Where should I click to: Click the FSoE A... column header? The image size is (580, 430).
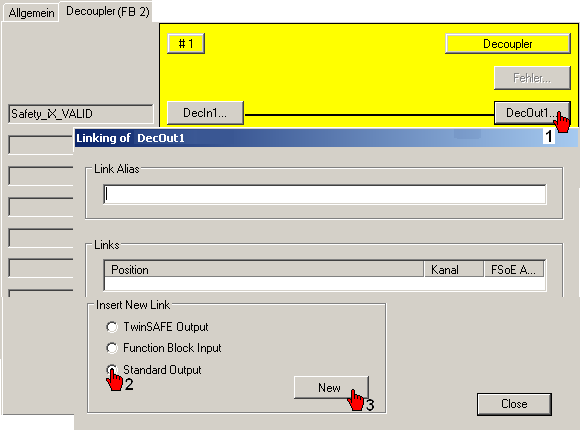tap(514, 269)
